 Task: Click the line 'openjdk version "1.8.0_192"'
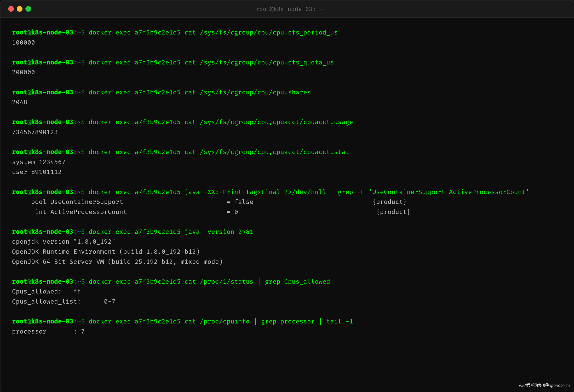[x=64, y=242]
